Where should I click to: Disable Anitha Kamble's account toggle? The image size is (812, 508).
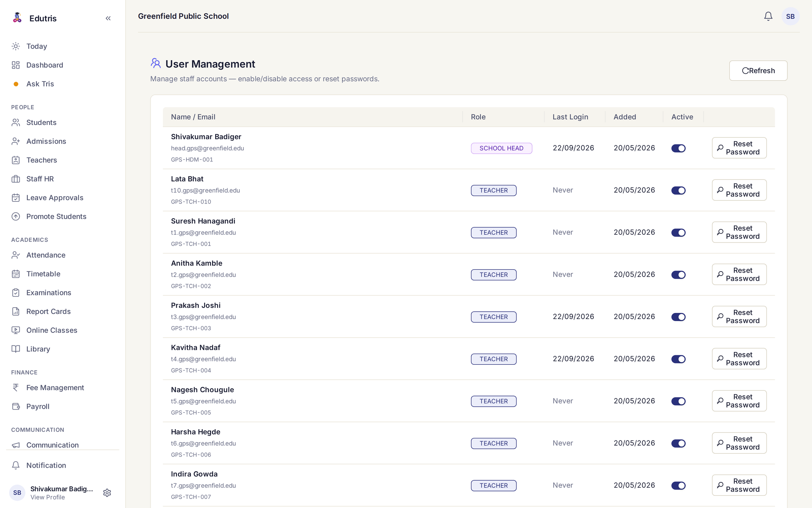678,275
